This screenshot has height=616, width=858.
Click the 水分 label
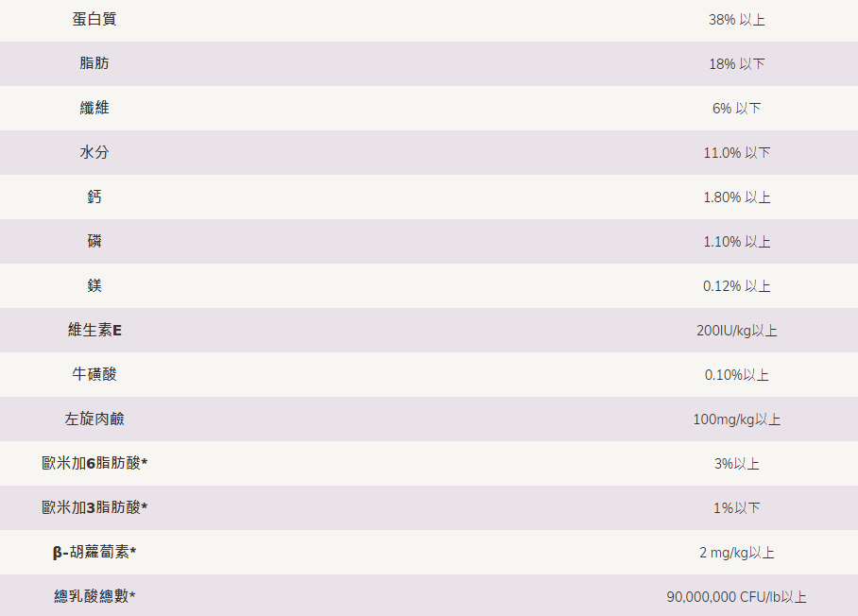tap(94, 153)
